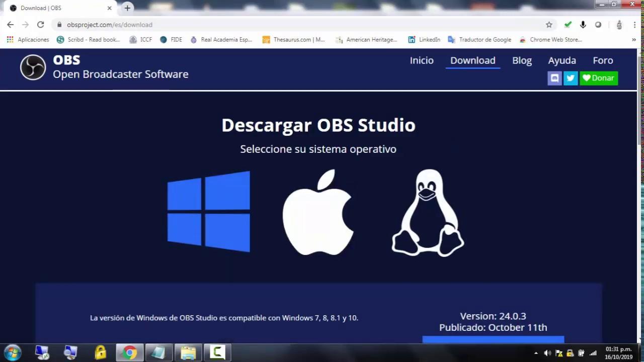Open the Blog nav item
This screenshot has width=644, height=362.
tap(522, 60)
